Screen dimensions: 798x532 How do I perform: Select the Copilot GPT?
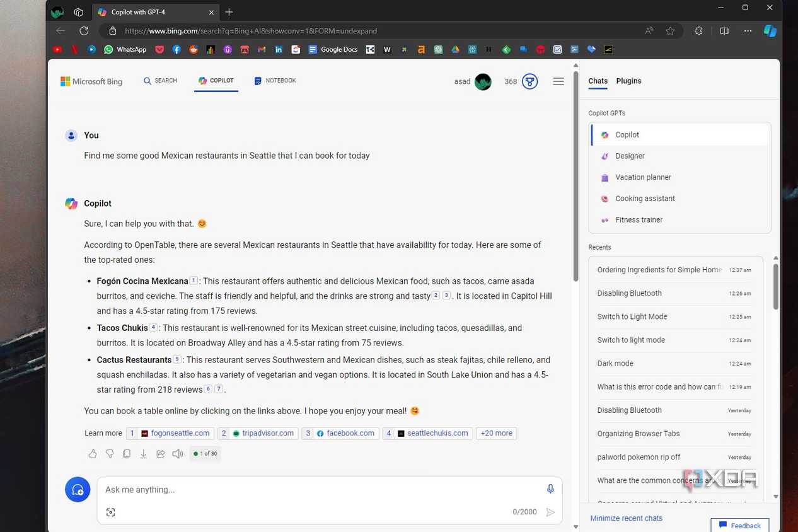click(x=680, y=135)
